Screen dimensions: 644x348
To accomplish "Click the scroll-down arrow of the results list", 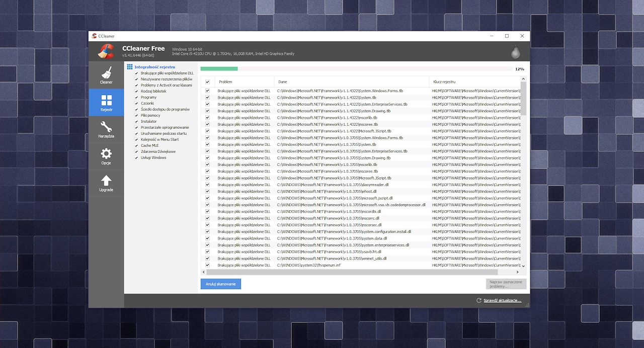I will click(x=523, y=266).
